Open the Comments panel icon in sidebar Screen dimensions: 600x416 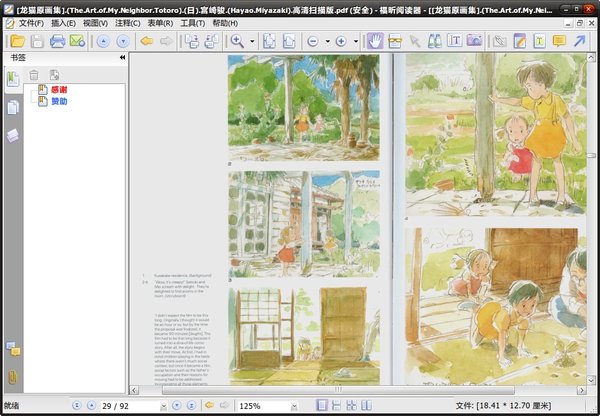(13, 349)
